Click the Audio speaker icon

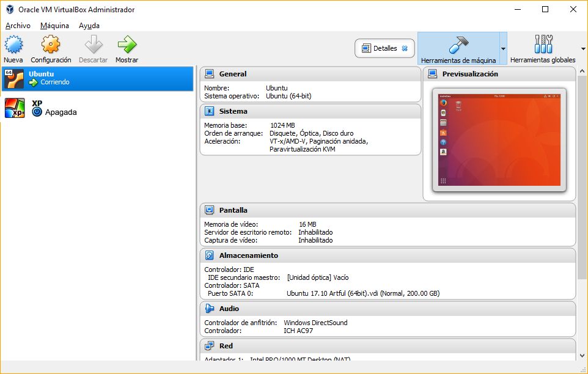[209, 309]
